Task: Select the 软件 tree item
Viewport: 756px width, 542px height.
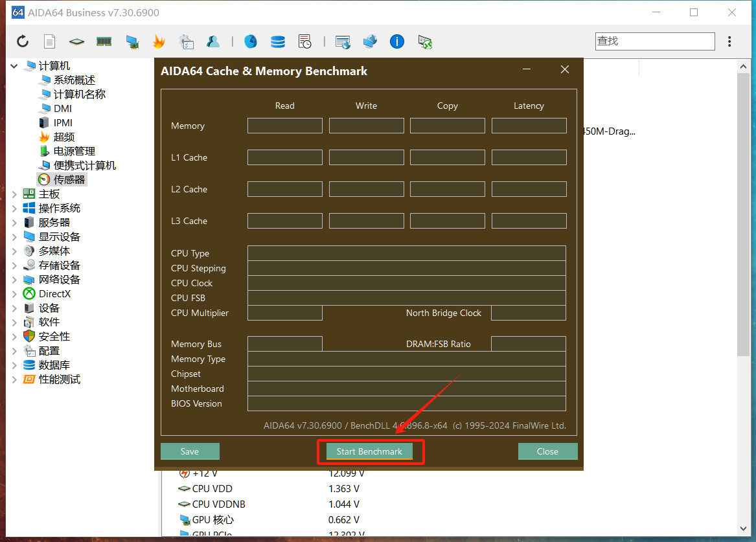Action: (49, 322)
